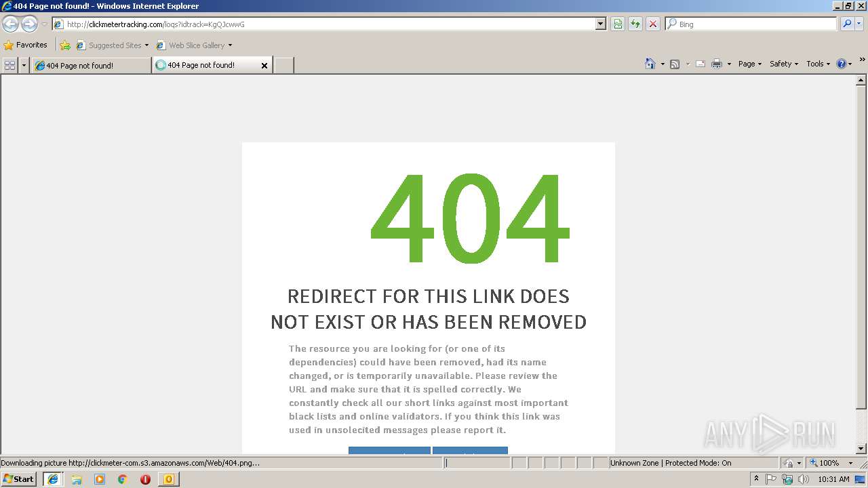Click the vertical scrollbar thumb
Viewport: 868px width, 488px height.
pos(861,247)
